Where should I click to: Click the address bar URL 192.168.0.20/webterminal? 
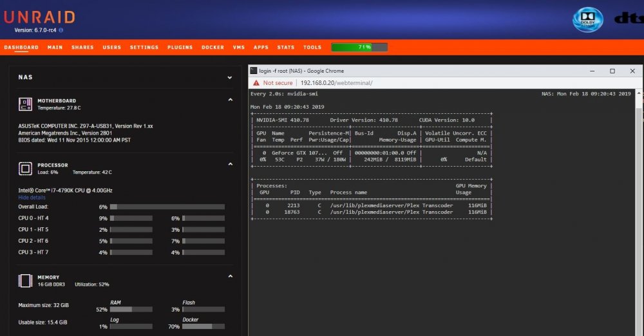[336, 83]
